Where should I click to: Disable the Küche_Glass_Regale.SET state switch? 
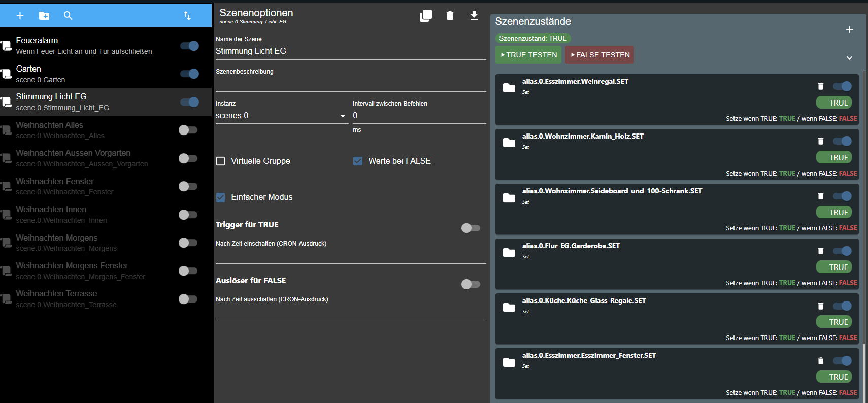[842, 306]
